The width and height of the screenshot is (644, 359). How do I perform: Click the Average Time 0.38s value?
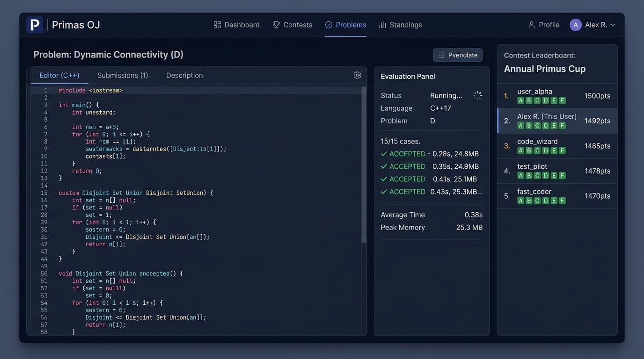[474, 215]
